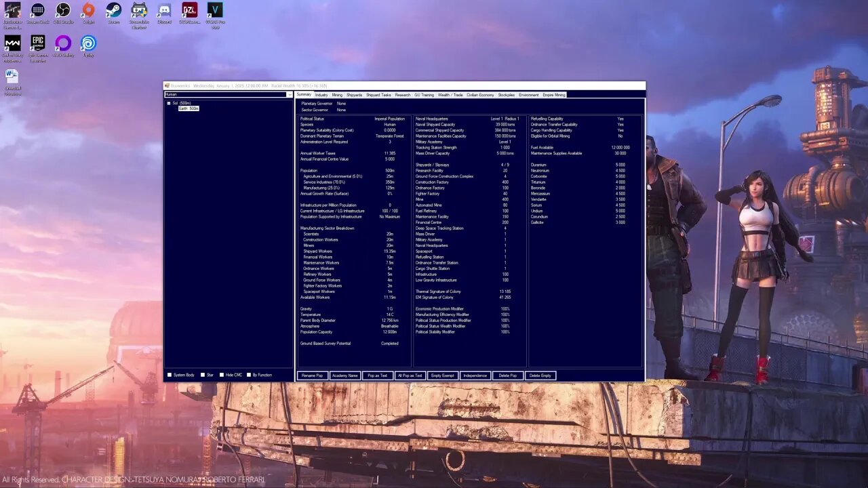This screenshot has height=488, width=868.
Task: Click the Economics window title icon
Action: [x=167, y=86]
